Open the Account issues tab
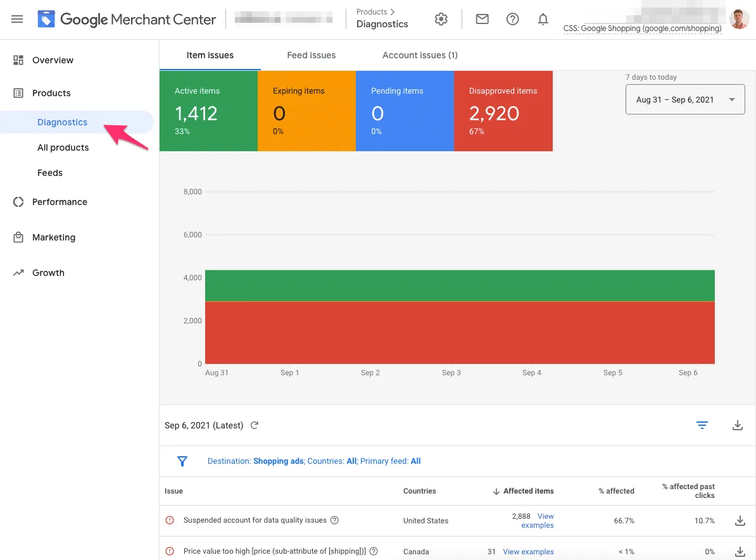 420,55
